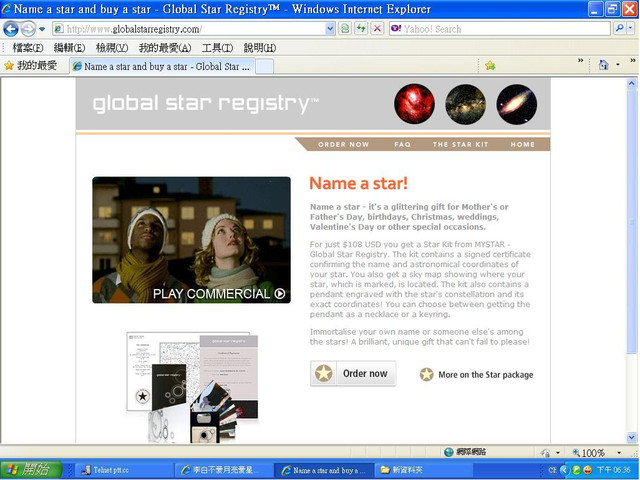The image size is (640, 480).
Task: Open More on the Star package link
Action: point(486,375)
